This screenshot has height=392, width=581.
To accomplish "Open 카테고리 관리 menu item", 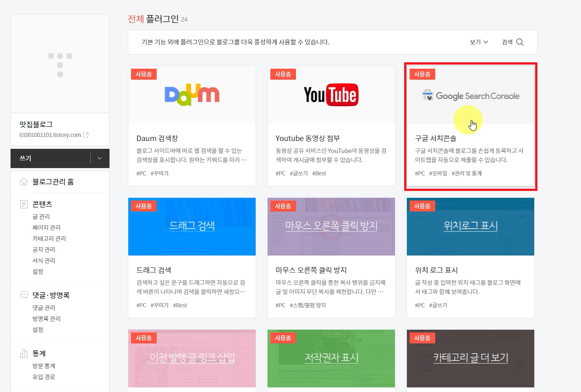I will [49, 239].
